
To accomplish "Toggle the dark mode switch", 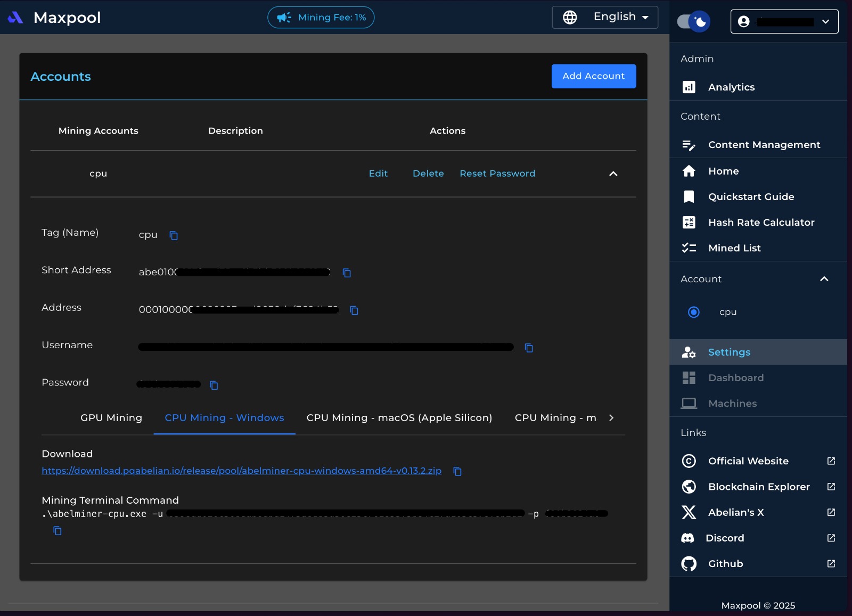I will pos(693,22).
